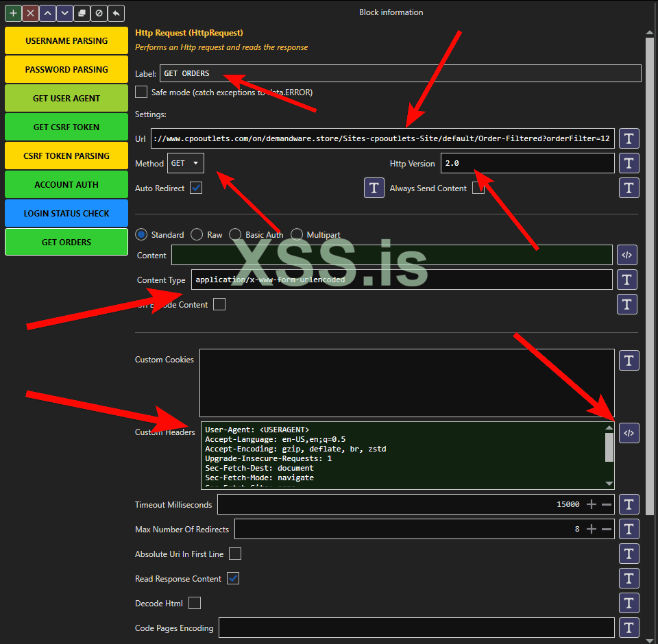The height and width of the screenshot is (644, 658).
Task: Toggle variable mode for Auto Redirect
Action: (374, 188)
